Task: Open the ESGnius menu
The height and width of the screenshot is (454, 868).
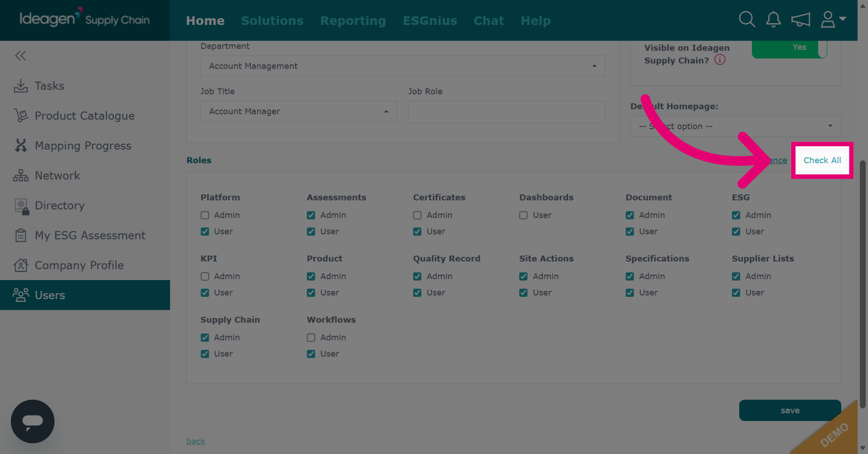Action: 430,21
